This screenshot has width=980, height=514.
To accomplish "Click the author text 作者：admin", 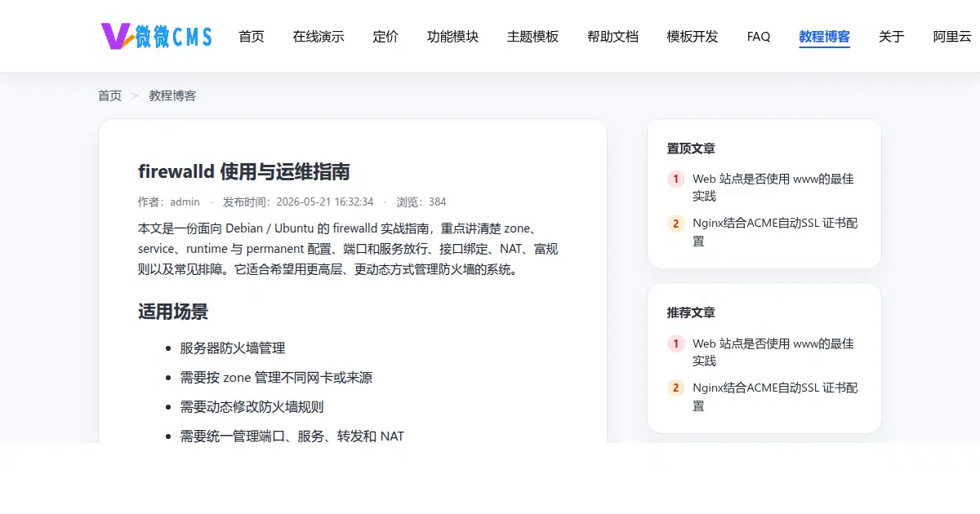I will coord(169,202).
